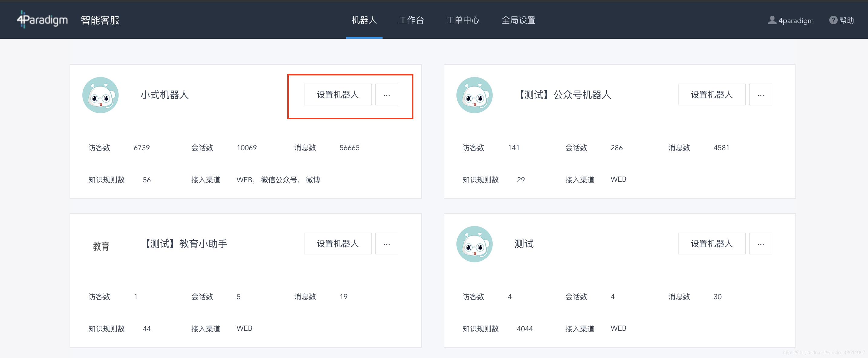
Task: Open the 工单中心 tab
Action: (x=463, y=20)
